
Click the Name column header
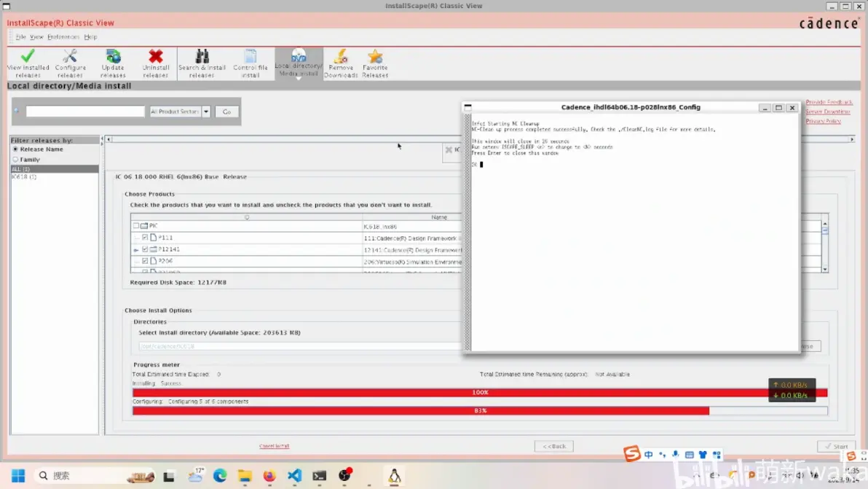pos(439,217)
